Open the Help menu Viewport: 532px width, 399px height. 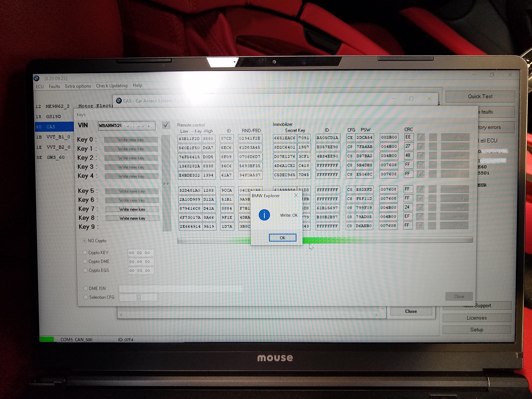[x=137, y=85]
